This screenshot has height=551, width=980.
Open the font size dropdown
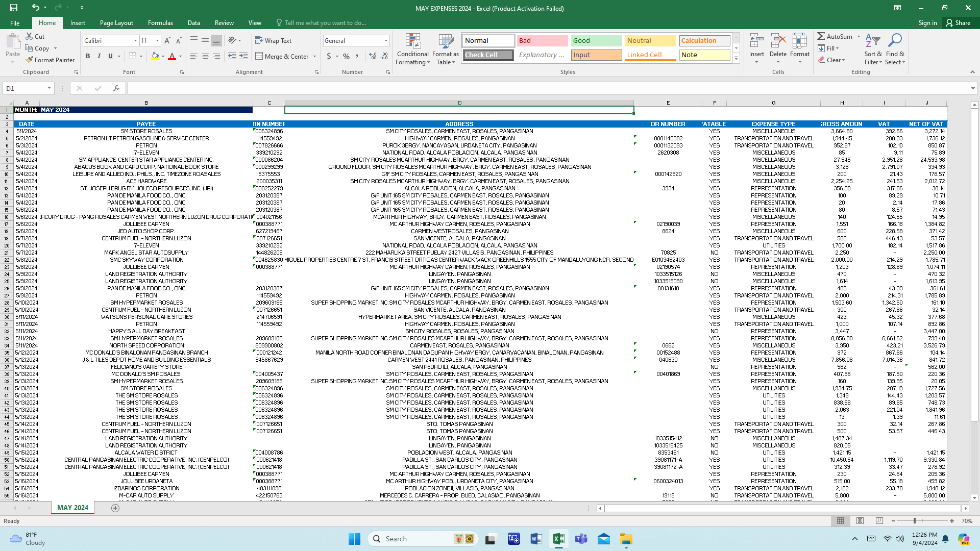click(158, 40)
